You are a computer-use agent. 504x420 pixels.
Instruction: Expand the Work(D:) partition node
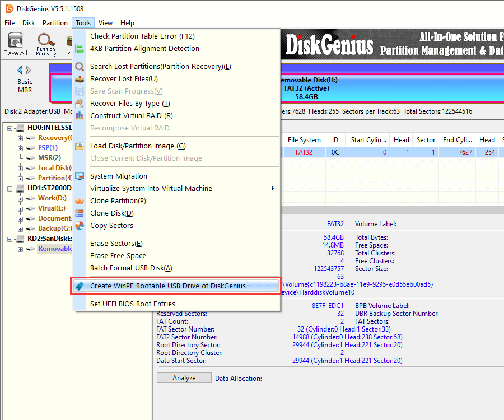pos(20,199)
